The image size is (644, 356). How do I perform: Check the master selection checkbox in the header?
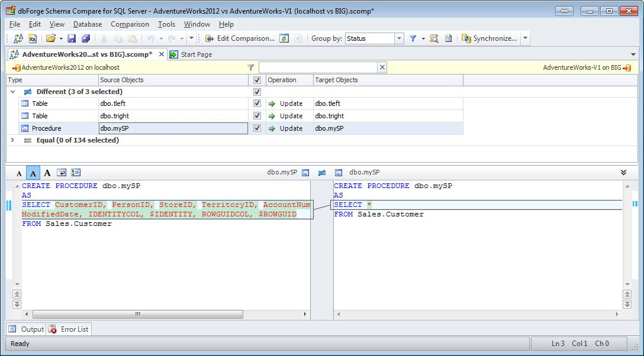pyautogui.click(x=257, y=79)
